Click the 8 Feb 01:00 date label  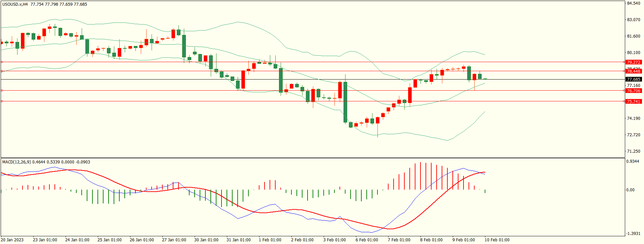(x=432, y=240)
